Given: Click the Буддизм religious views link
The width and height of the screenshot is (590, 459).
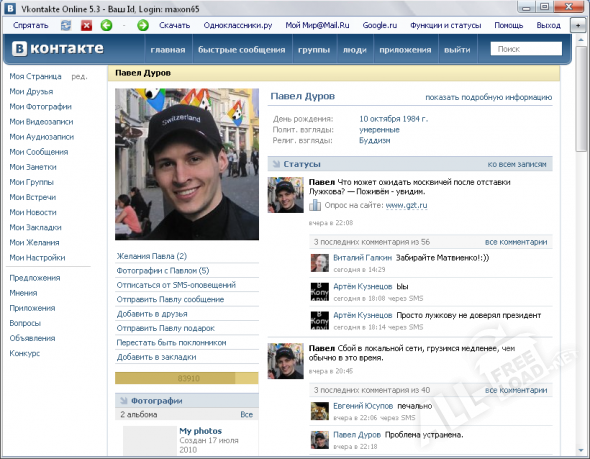Looking at the screenshot, I should click(x=374, y=140).
